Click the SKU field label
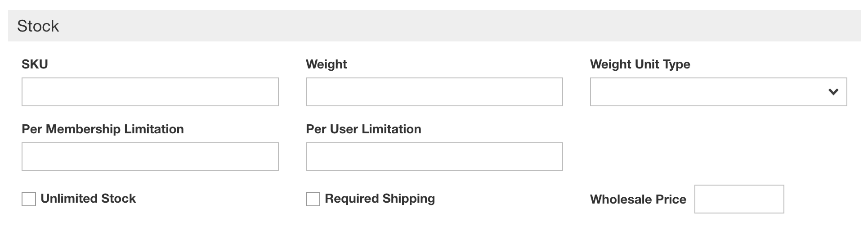This screenshot has width=868, height=236. click(x=35, y=64)
